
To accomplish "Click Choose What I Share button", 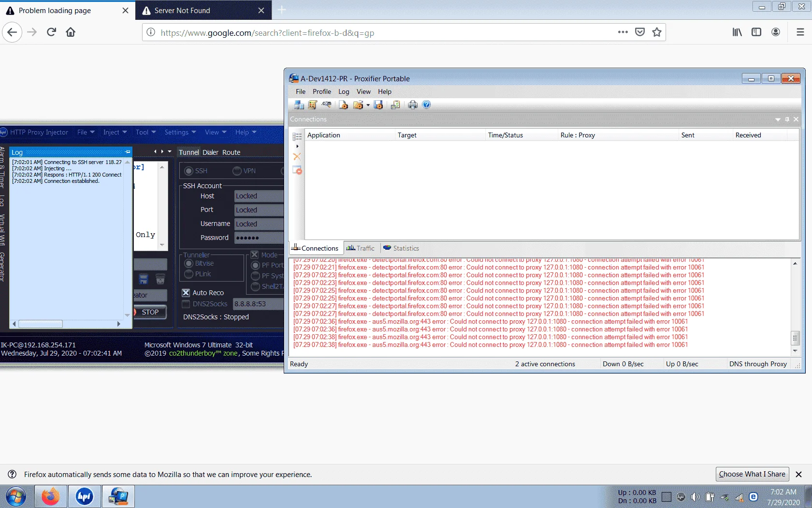I will pyautogui.click(x=752, y=474).
